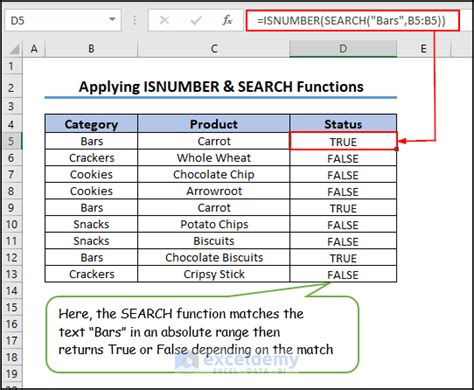Select row 14 header
Viewport: 474px width, 390px height.
click(x=11, y=291)
